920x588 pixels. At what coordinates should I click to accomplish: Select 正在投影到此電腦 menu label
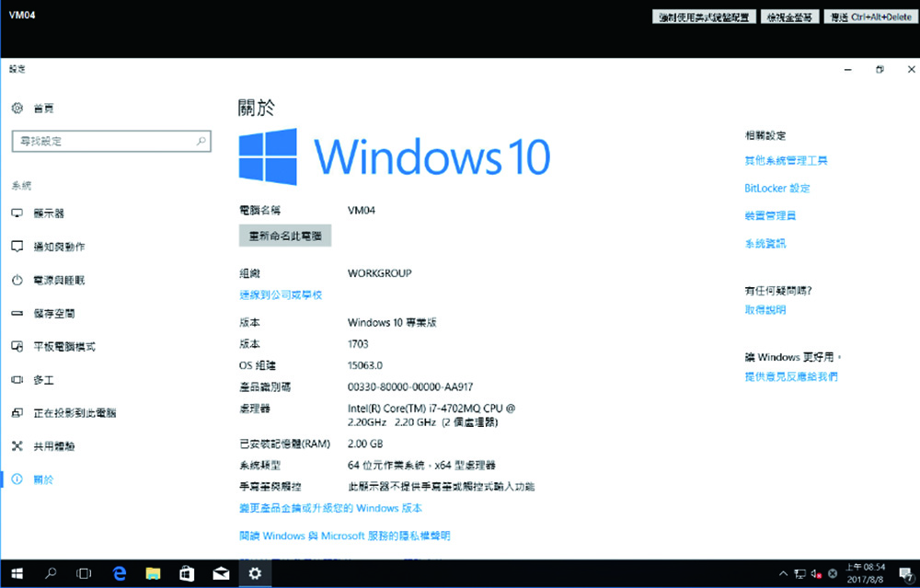coord(75,413)
